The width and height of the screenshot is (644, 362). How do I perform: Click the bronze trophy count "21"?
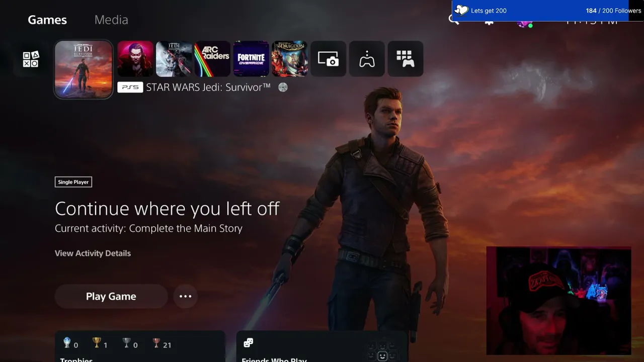(167, 345)
